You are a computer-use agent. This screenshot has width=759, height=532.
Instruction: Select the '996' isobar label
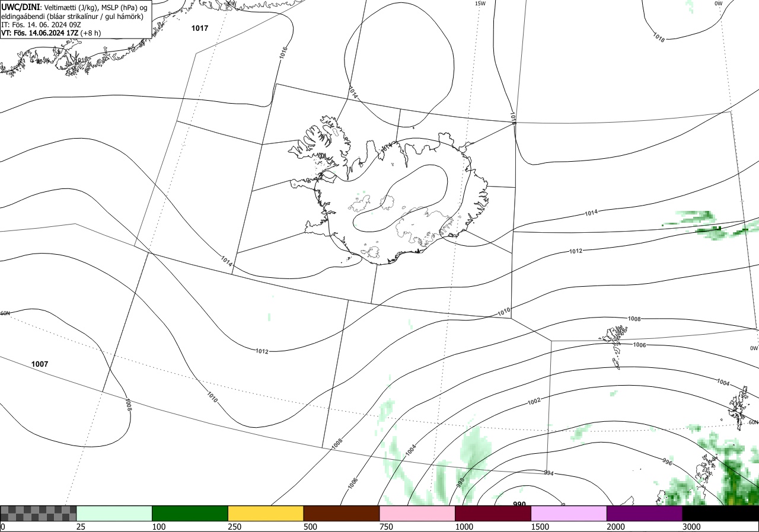(x=667, y=462)
